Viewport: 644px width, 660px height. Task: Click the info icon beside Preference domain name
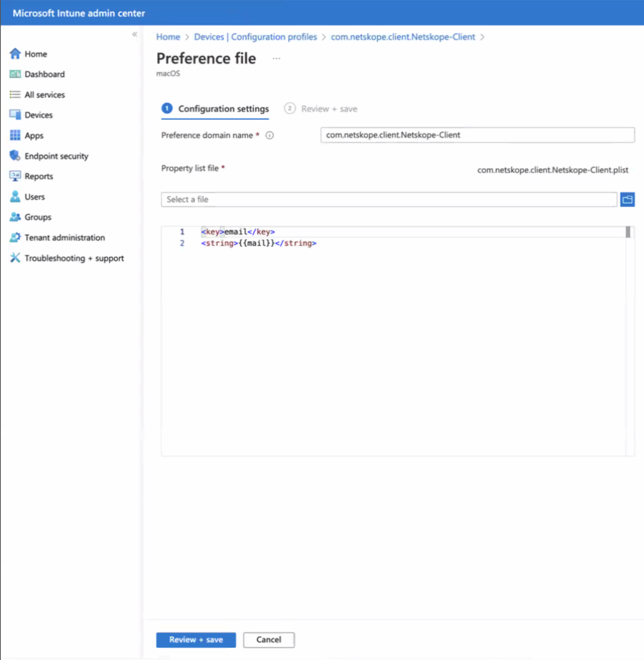click(x=269, y=135)
